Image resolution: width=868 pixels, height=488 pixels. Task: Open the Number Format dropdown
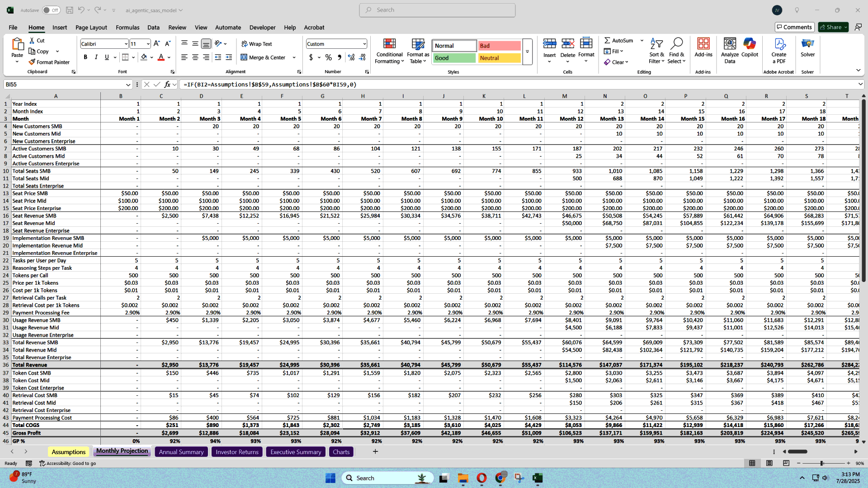point(364,44)
